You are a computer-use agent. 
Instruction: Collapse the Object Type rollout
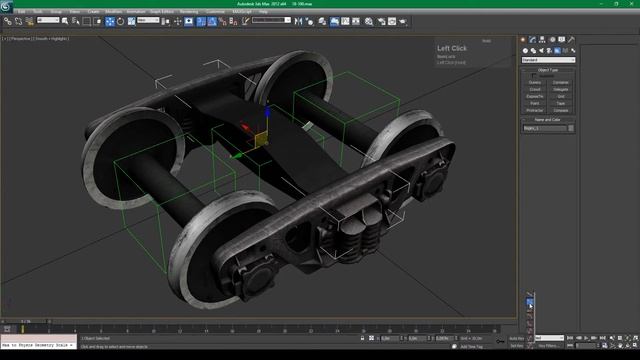548,70
